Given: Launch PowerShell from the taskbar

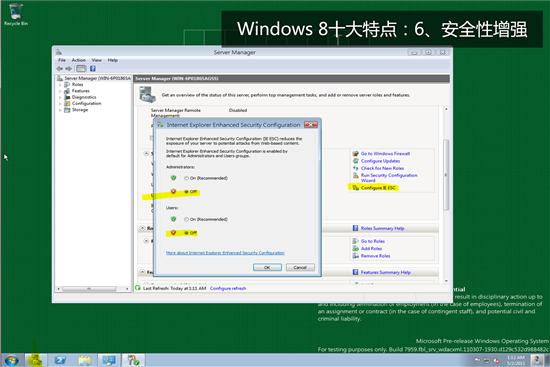Looking at the screenshot, I should (x=60, y=360).
